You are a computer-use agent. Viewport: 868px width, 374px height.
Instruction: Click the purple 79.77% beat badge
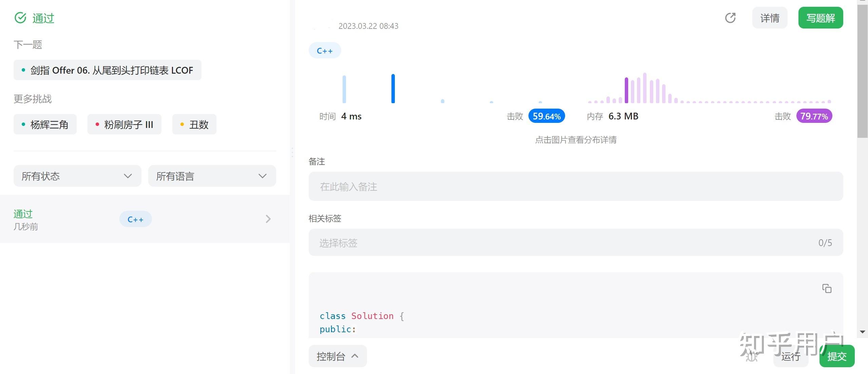tap(814, 116)
